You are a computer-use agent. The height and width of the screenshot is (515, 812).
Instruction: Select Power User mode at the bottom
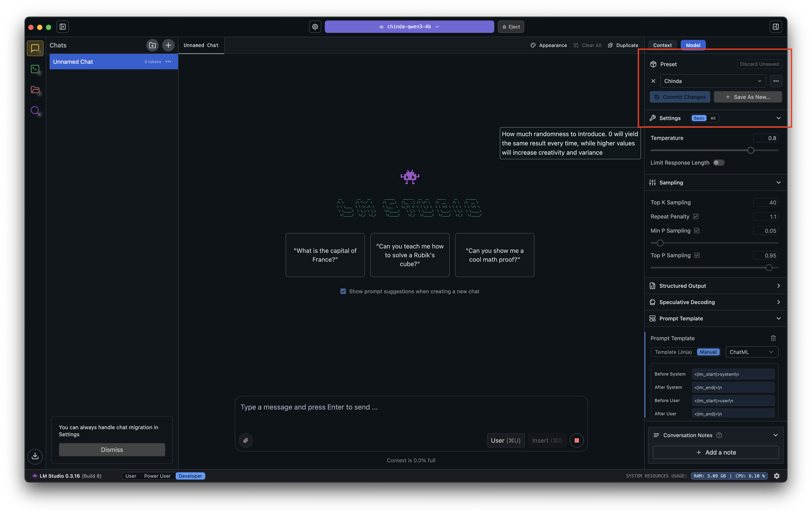point(157,476)
